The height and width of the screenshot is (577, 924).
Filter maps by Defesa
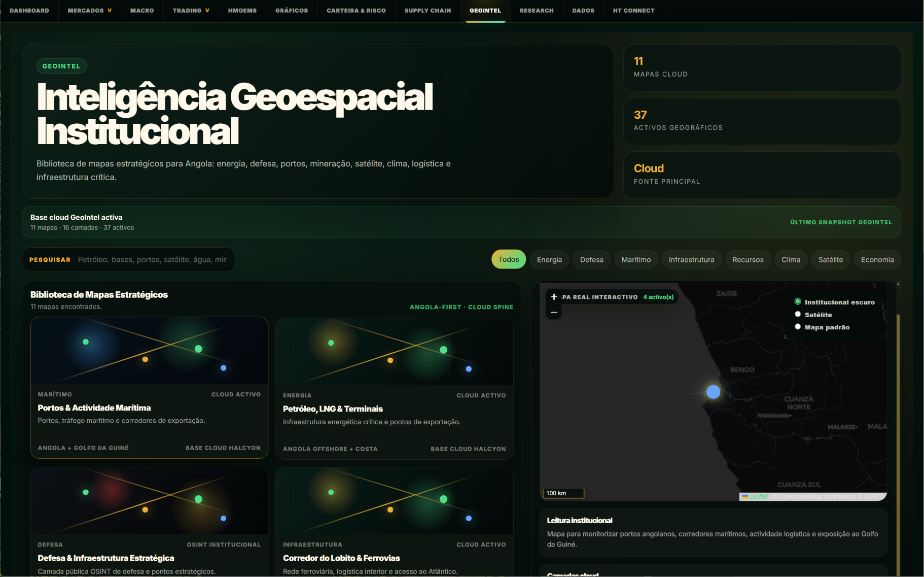[592, 259]
